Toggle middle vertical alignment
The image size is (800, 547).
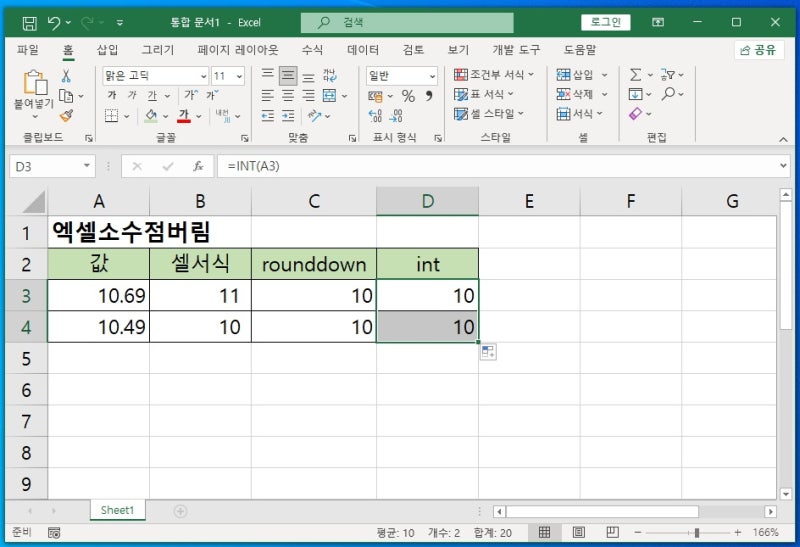pos(288,76)
